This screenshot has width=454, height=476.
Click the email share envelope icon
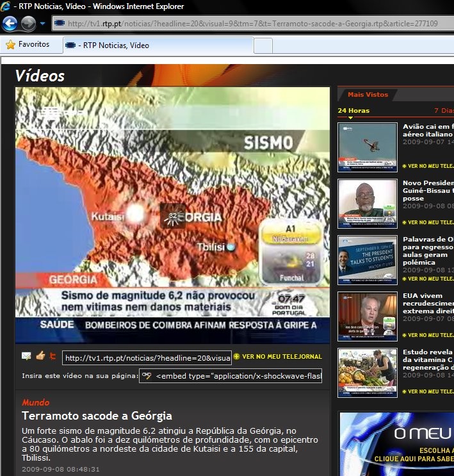point(26,356)
